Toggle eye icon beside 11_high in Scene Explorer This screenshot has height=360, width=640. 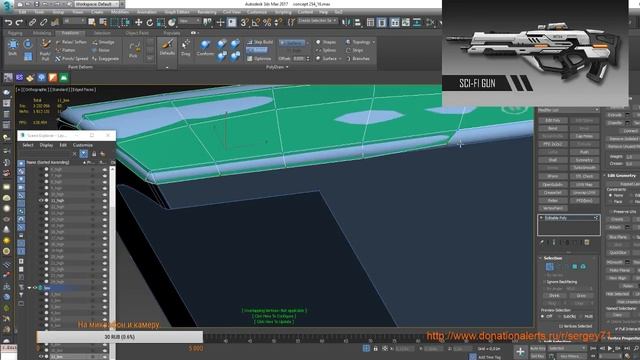(x=41, y=200)
